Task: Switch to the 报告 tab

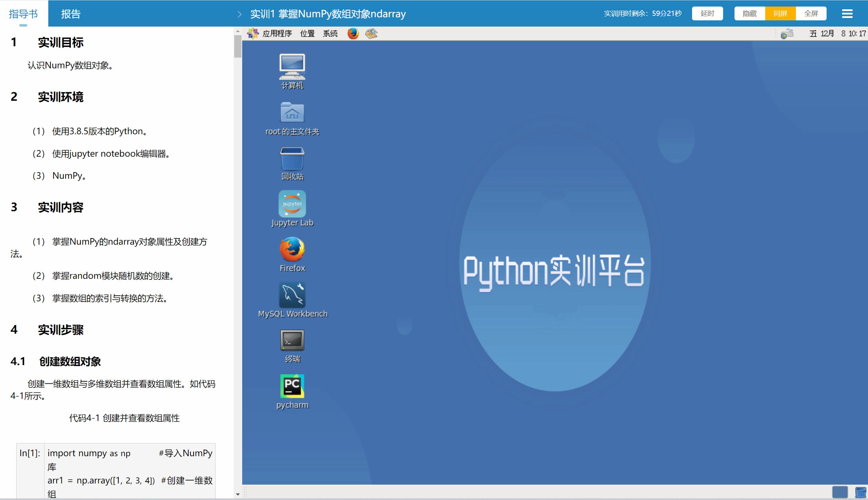Action: pos(71,14)
